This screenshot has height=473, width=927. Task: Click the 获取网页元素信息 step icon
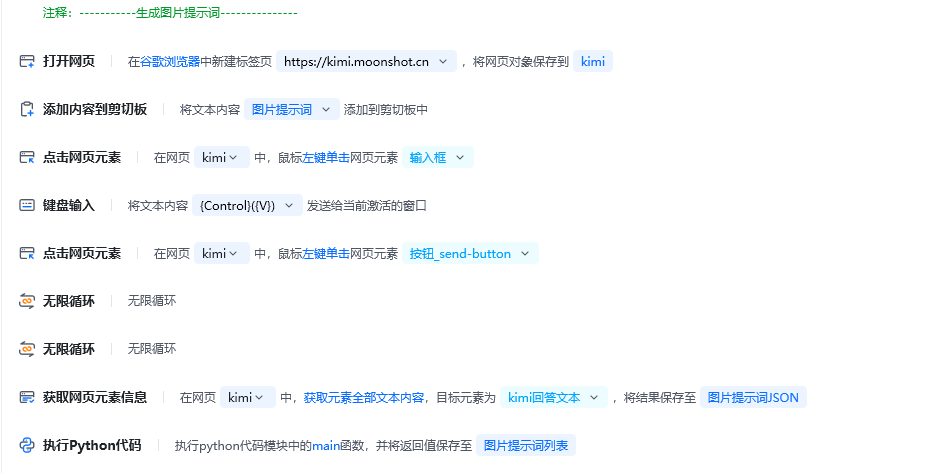coord(27,397)
